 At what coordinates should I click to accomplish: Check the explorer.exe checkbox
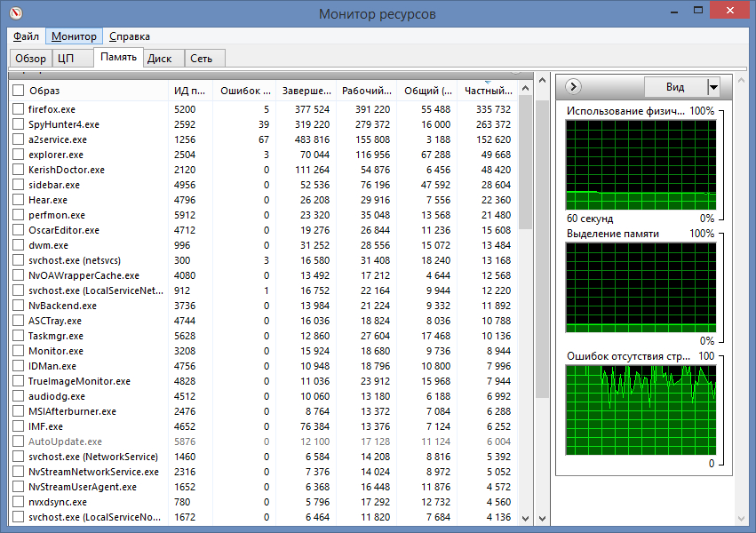(19, 155)
